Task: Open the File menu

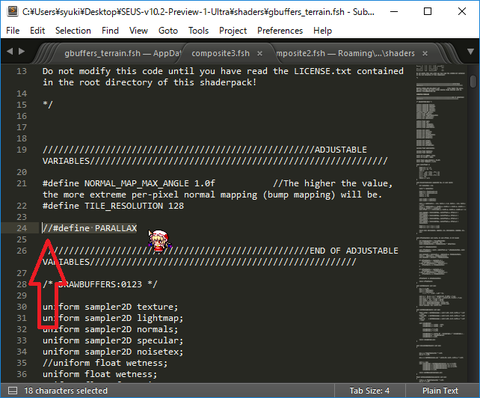Action: [13, 31]
